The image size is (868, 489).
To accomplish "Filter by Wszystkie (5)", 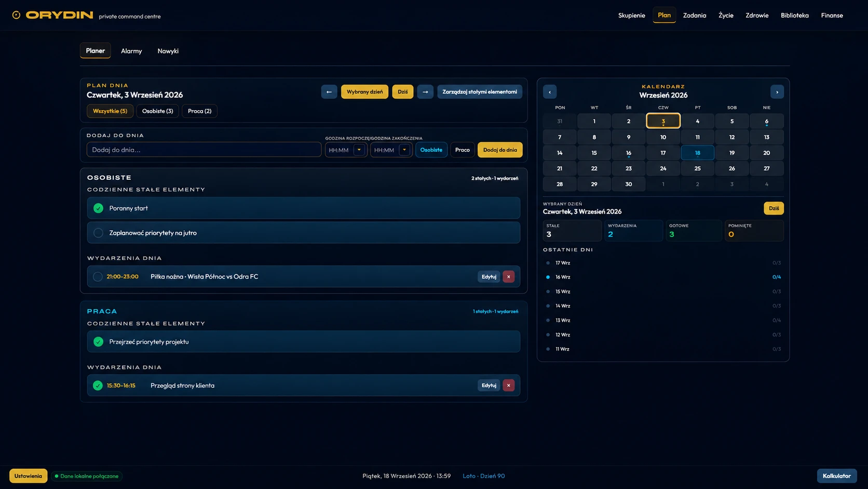I will (x=110, y=111).
